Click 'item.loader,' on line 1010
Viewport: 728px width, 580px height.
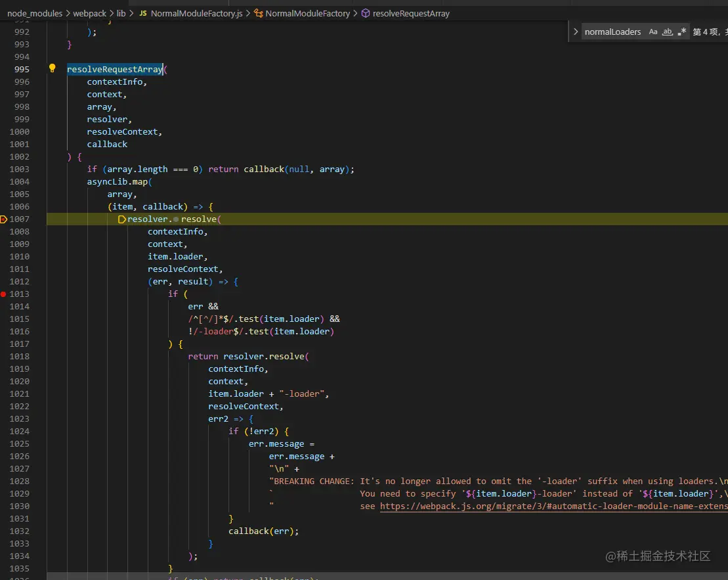point(177,257)
